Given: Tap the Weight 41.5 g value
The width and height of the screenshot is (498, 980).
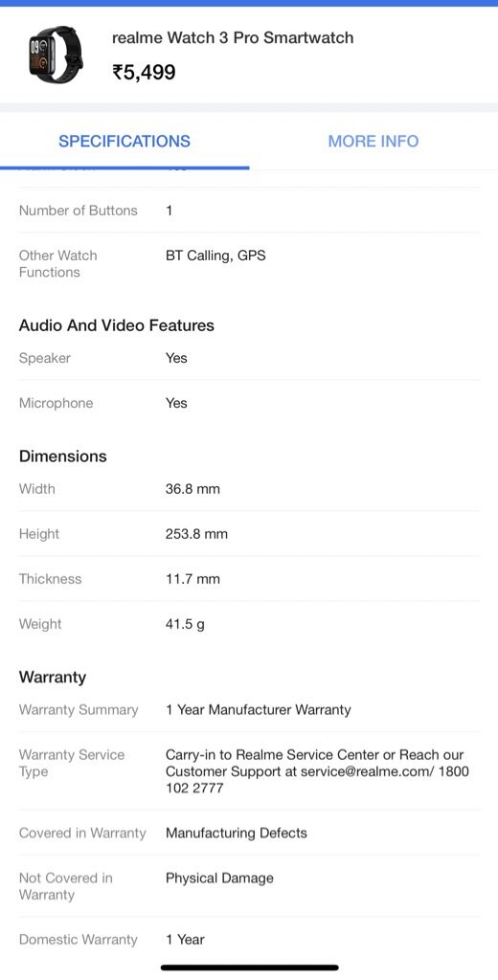Looking at the screenshot, I should tap(185, 624).
